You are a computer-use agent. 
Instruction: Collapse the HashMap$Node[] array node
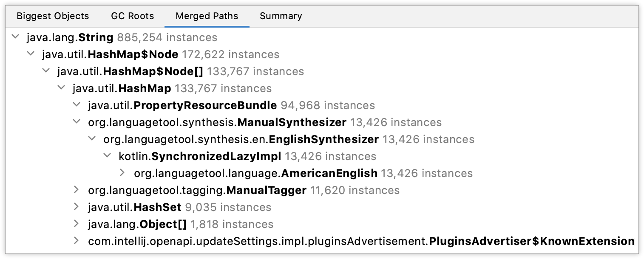(x=45, y=71)
